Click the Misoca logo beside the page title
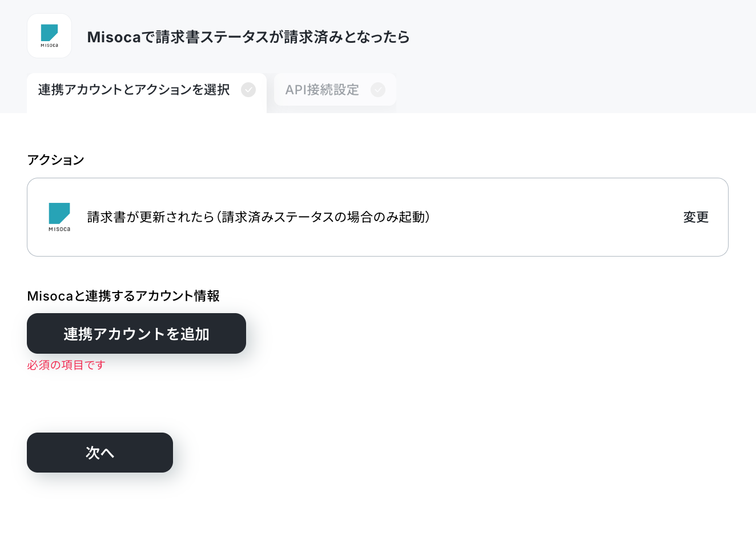Image resolution: width=756 pixels, height=536 pixels. click(49, 36)
